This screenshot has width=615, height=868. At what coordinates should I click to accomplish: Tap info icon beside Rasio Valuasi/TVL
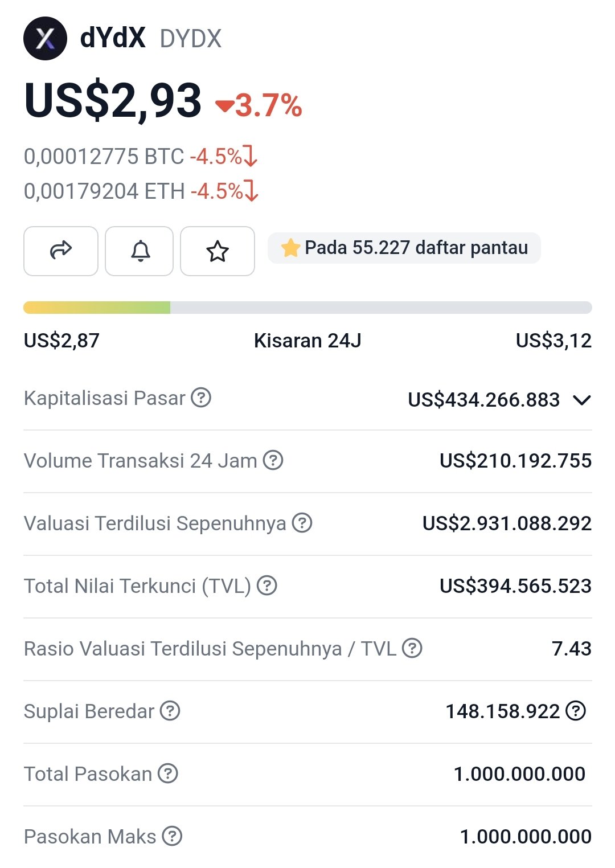pyautogui.click(x=412, y=648)
